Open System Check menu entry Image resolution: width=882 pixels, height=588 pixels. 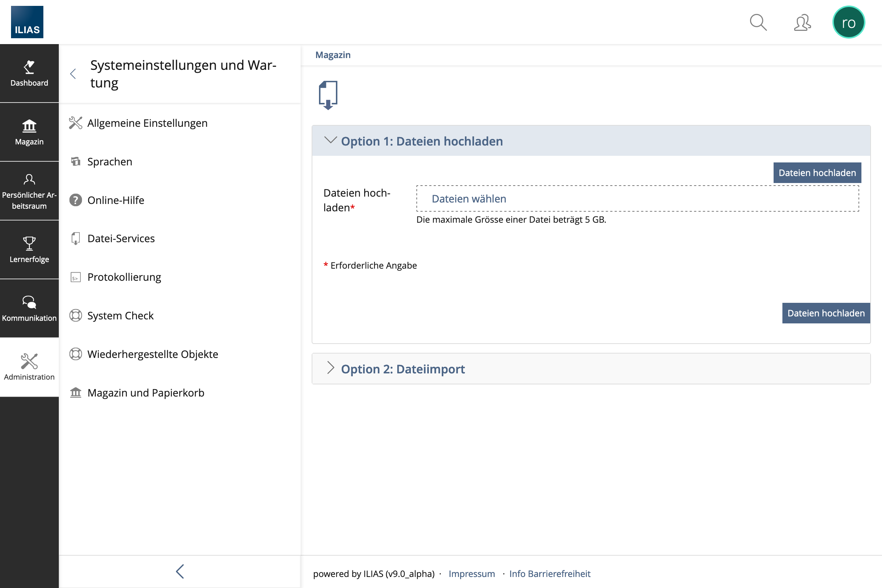[x=121, y=316]
